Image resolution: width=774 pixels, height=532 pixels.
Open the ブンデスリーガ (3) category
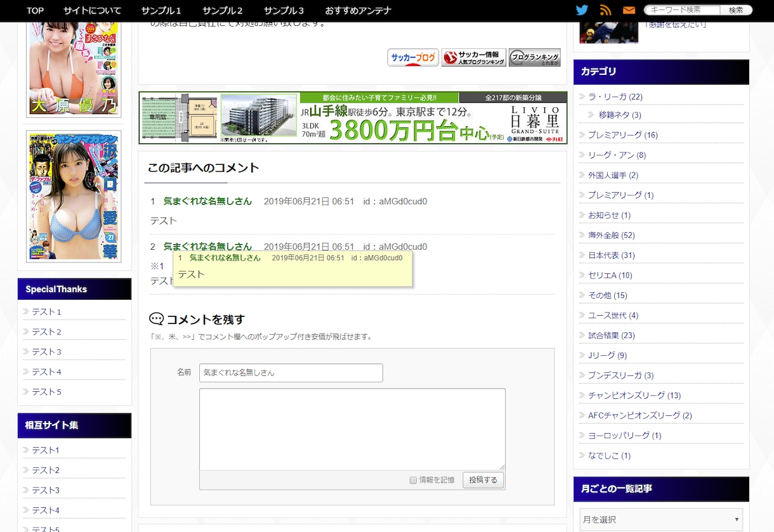tap(620, 375)
